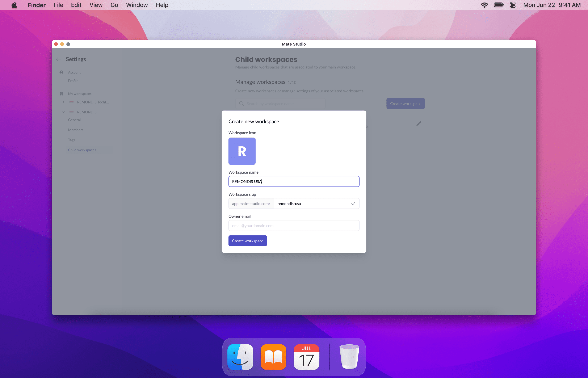
Task: Click the Account label
Action: point(74,72)
